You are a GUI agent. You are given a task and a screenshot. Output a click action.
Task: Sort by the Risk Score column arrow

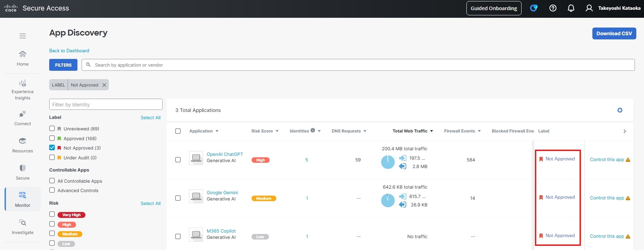click(277, 131)
